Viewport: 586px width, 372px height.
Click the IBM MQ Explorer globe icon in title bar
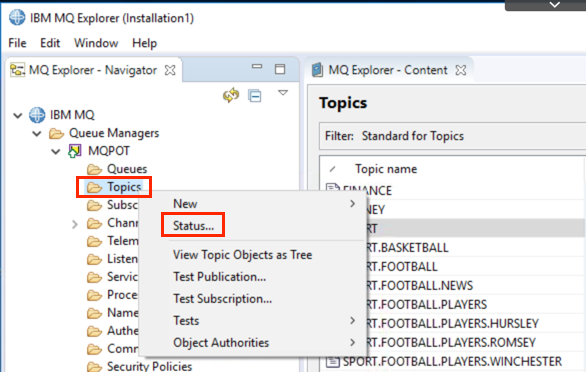(x=17, y=18)
